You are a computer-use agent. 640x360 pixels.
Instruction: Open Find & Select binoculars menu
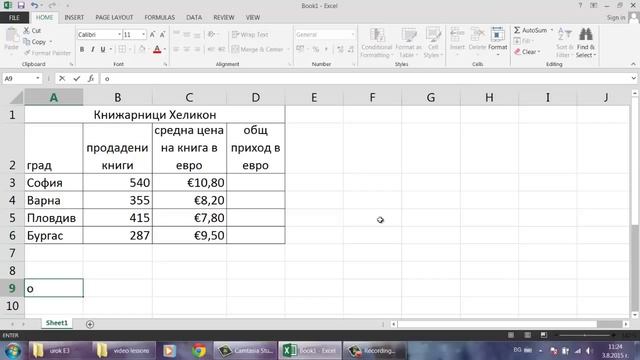586,43
